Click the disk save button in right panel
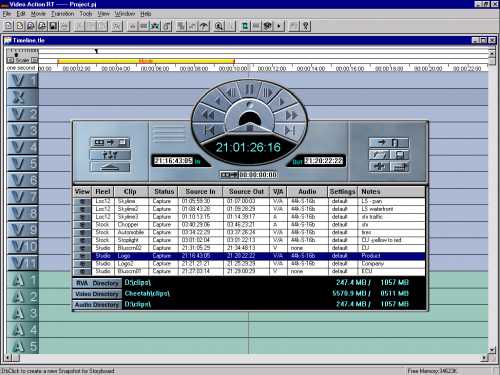 coord(399,155)
